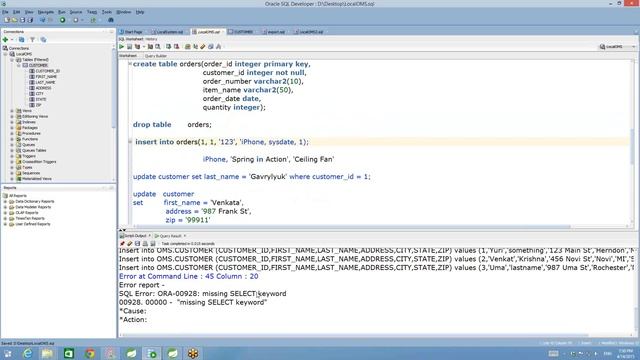Image resolution: width=640 pixels, height=360 pixels.
Task: Click the Filter funnel icon in the Connections panel
Action: [x=32, y=40]
